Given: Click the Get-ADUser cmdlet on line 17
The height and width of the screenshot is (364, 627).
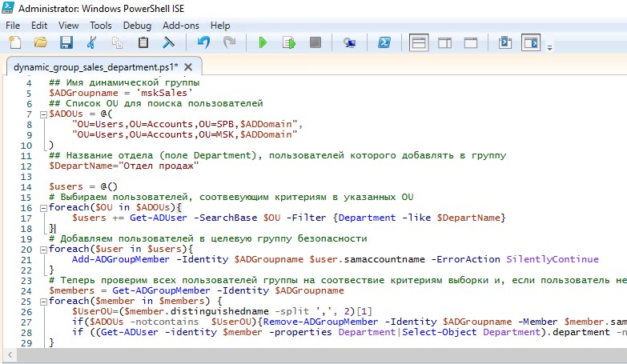Looking at the screenshot, I should [x=159, y=218].
